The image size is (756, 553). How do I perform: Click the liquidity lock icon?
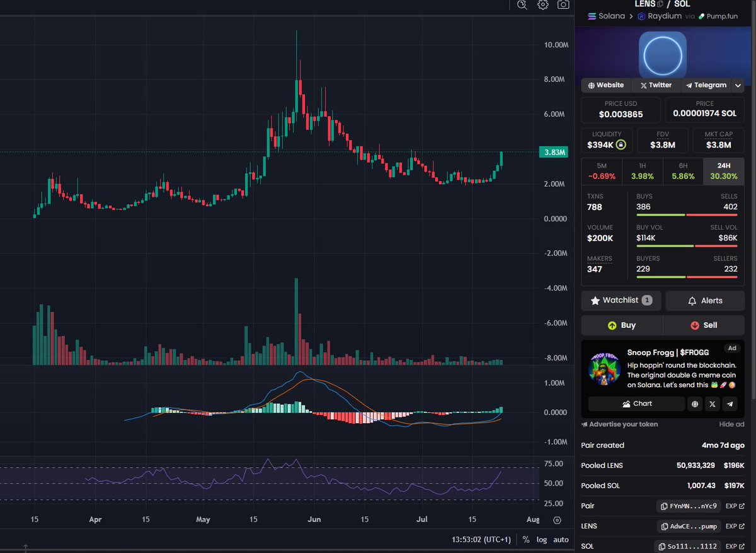pos(621,145)
